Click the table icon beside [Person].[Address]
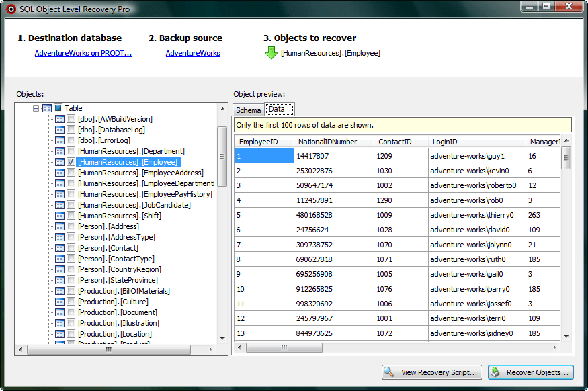Viewport: 588px width, 391px height. (x=60, y=226)
